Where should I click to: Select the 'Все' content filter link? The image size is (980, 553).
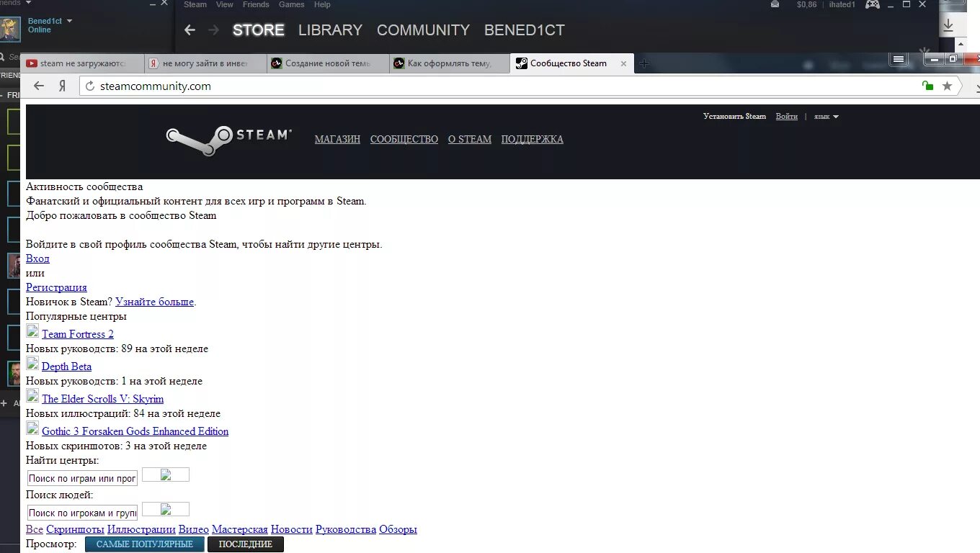35,529
